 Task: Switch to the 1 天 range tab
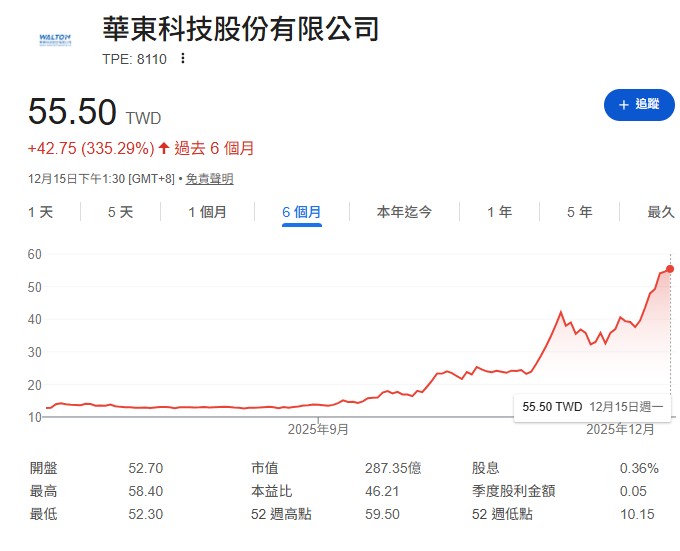[40, 212]
